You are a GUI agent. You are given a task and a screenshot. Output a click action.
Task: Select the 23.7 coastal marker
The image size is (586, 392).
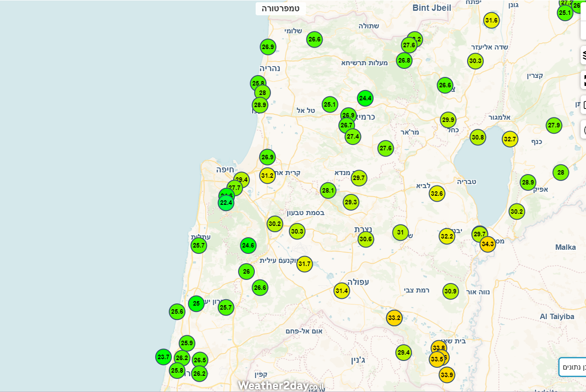163,357
